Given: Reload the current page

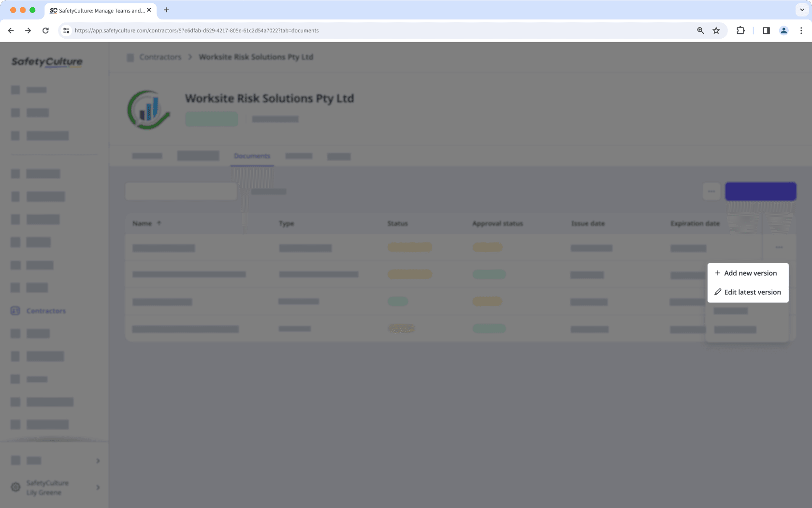Looking at the screenshot, I should [x=45, y=30].
